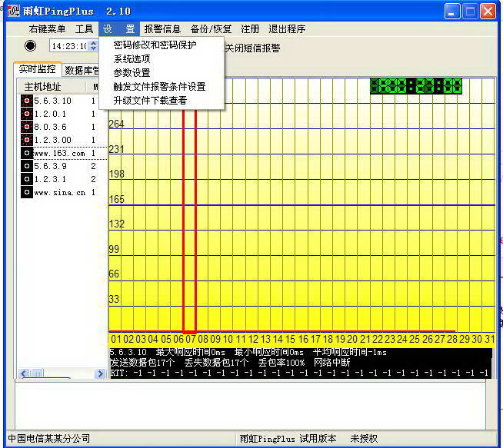Click the status icon beside www.163.com
503x448 pixels.
click(x=27, y=153)
